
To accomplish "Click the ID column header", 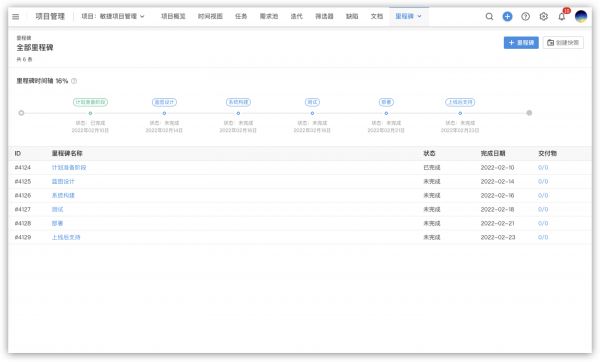I will coord(18,153).
